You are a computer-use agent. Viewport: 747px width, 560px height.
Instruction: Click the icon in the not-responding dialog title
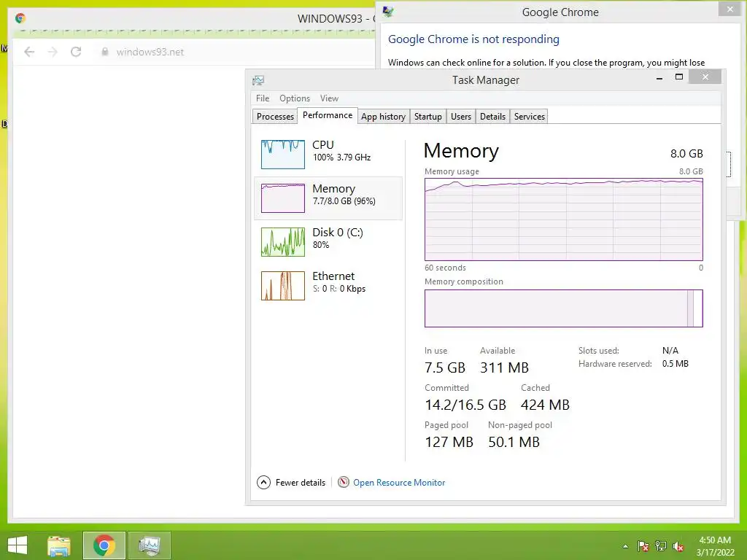pos(388,12)
